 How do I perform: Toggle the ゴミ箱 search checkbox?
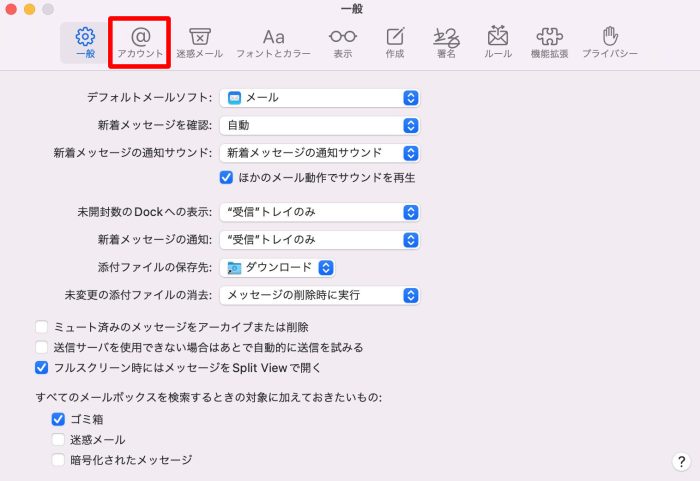coord(58,420)
